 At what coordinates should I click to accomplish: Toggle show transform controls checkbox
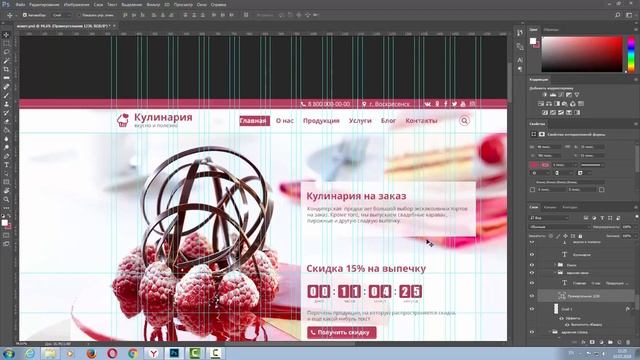[80, 15]
